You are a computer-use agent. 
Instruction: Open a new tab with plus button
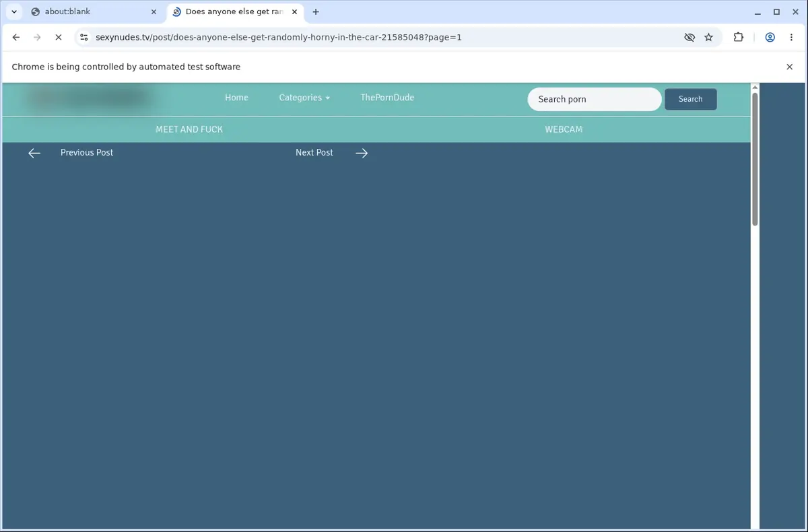click(x=316, y=11)
